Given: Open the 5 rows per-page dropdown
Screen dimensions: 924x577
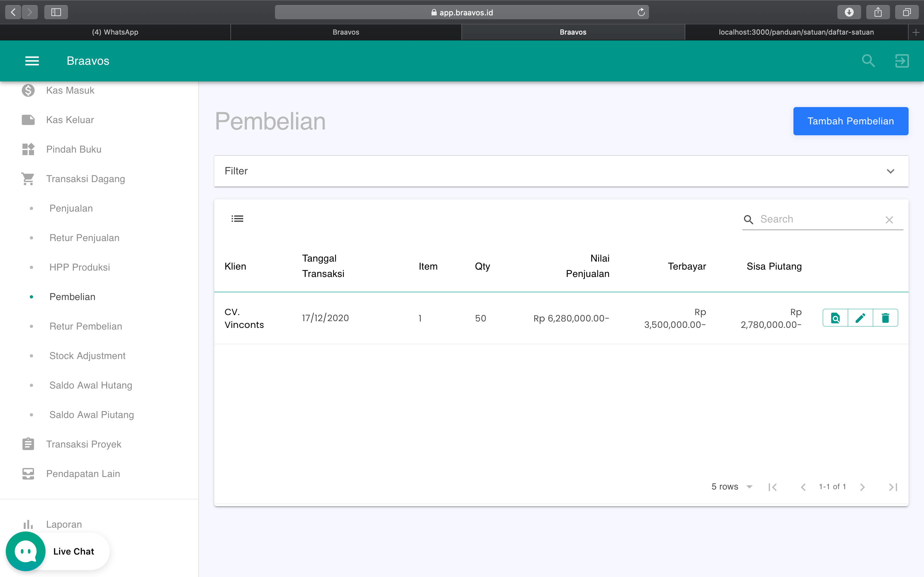Looking at the screenshot, I should (x=732, y=487).
